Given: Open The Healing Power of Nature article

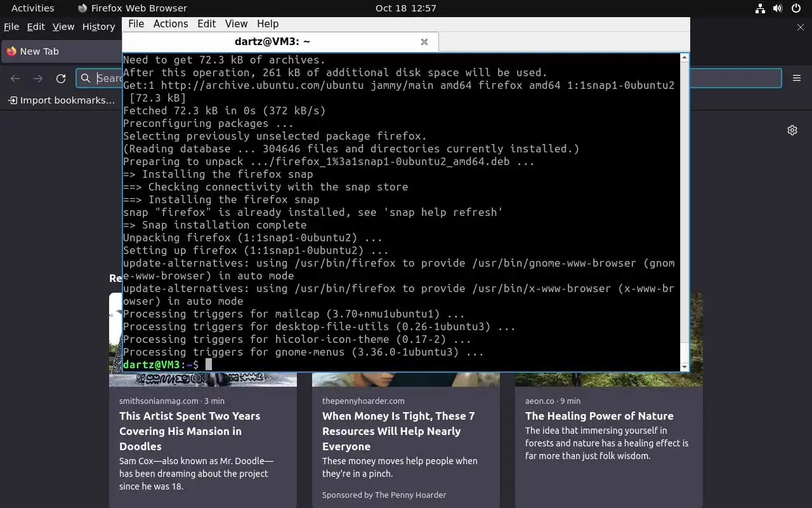Looking at the screenshot, I should click(x=599, y=416).
